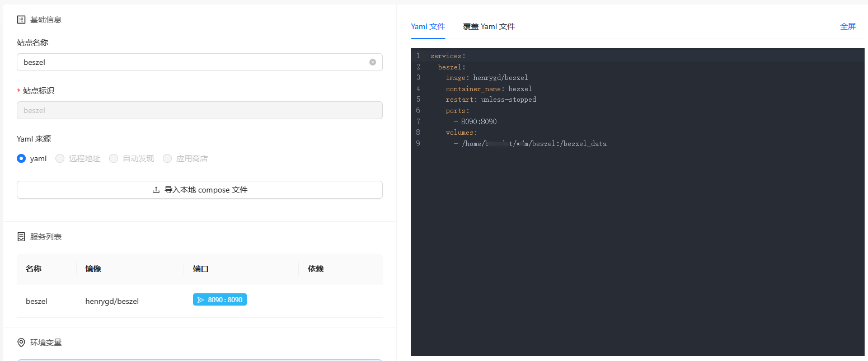Screen dimensions: 868x361
Task: Select the 自动发现 radio option
Action: tap(114, 158)
